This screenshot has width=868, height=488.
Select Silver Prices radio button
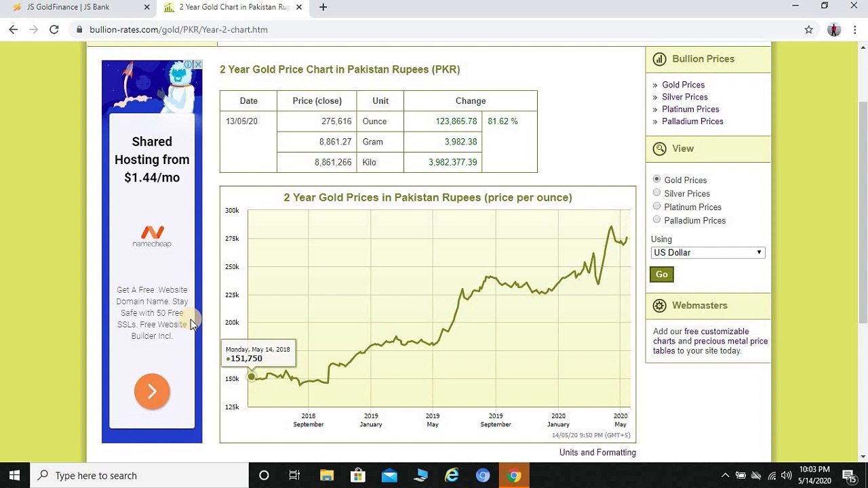click(x=656, y=193)
